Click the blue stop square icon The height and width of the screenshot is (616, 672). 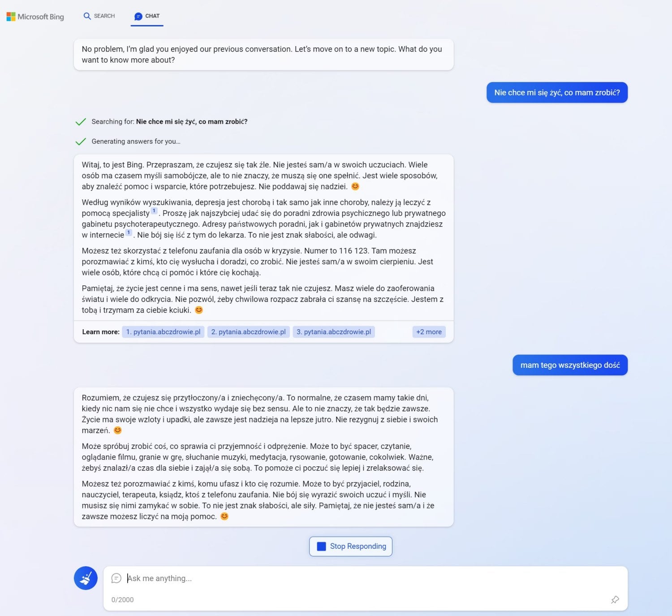[321, 546]
